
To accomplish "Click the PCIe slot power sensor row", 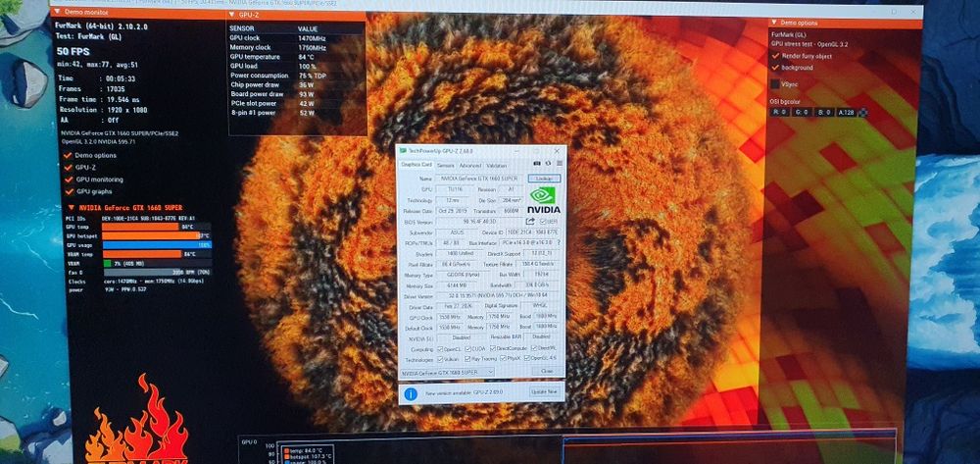I will click(296, 103).
